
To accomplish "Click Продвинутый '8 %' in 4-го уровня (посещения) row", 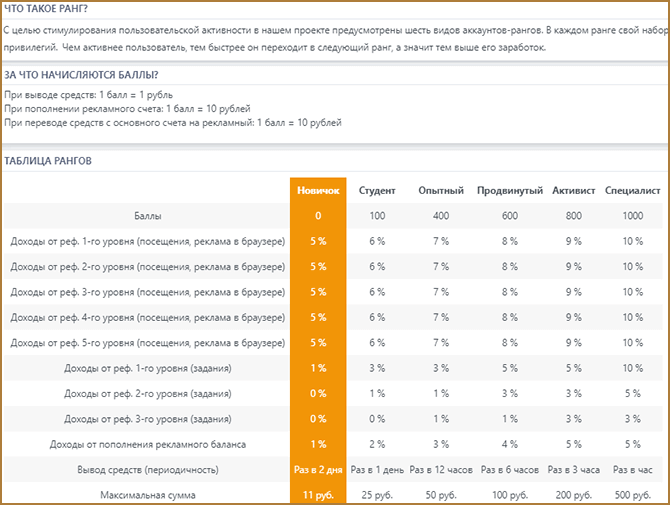I will (x=510, y=317).
